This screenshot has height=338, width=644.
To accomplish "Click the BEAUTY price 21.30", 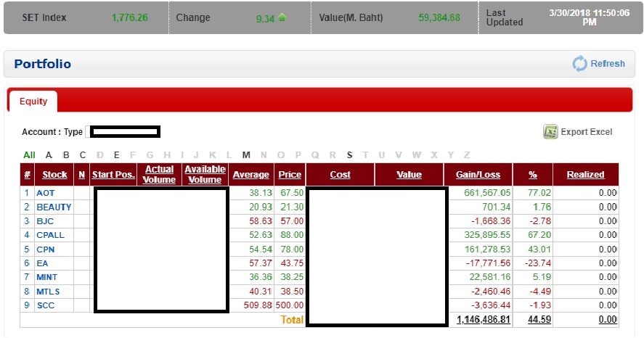I will click(x=292, y=207).
